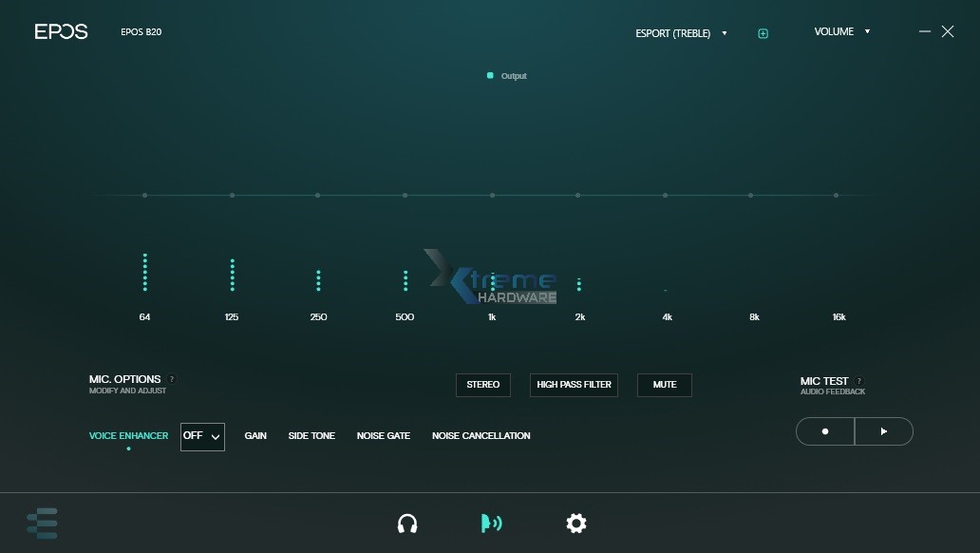Open the Voice Enhancer OFF dropdown
Image resolution: width=980 pixels, height=553 pixels.
coord(202,436)
